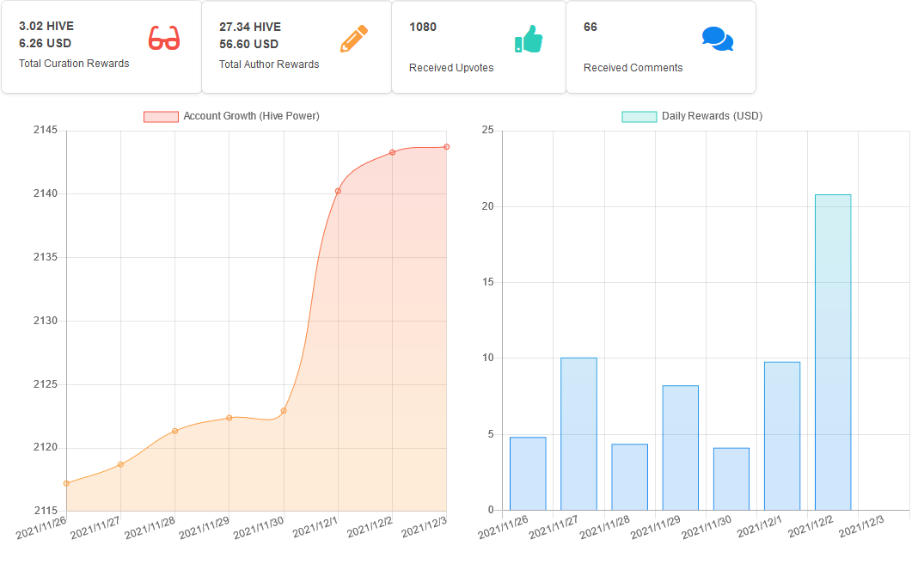Click the 2021/12/1 growth chart data point
This screenshot has height=564, width=924.
(338, 191)
